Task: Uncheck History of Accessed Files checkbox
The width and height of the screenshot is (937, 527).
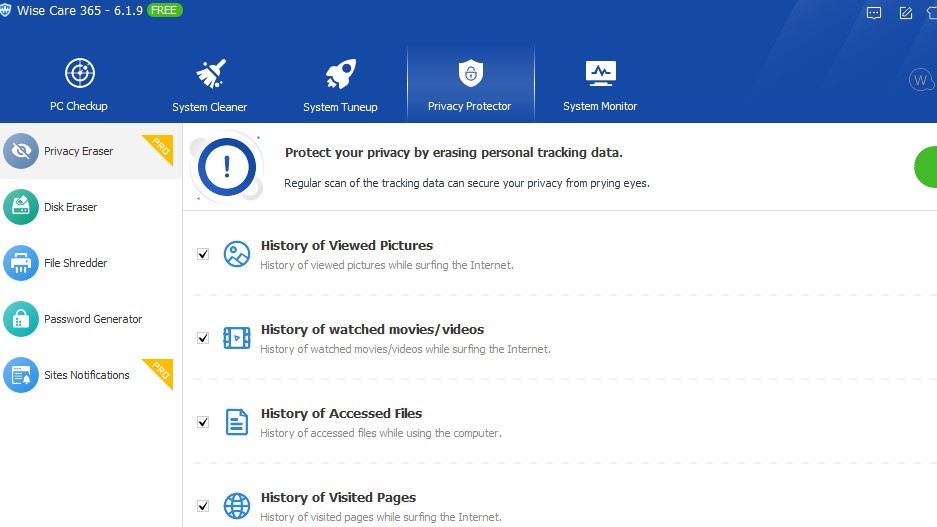Action: tap(203, 422)
